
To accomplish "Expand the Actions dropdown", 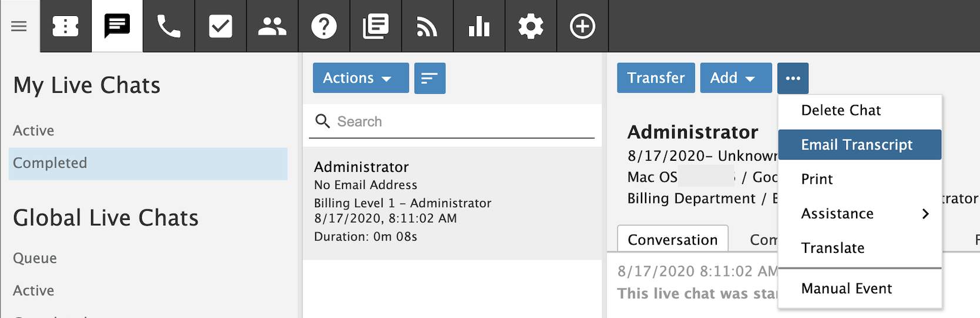I will point(360,78).
